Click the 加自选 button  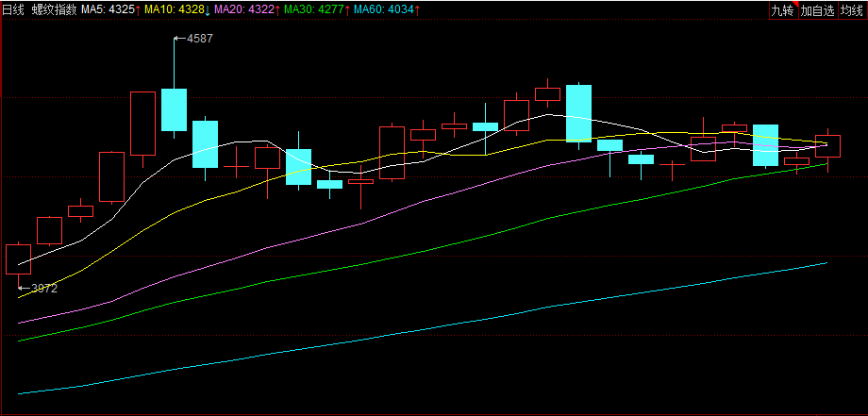(x=818, y=10)
